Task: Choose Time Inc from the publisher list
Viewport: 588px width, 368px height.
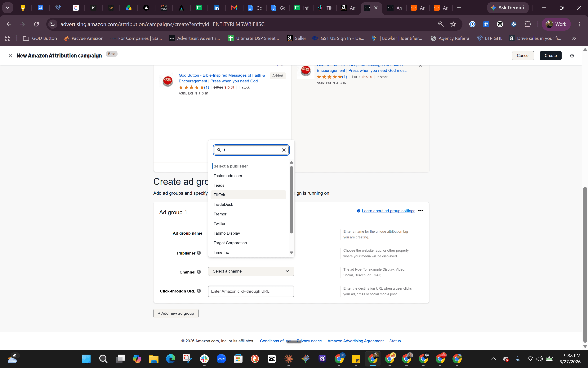Action: click(x=248, y=252)
